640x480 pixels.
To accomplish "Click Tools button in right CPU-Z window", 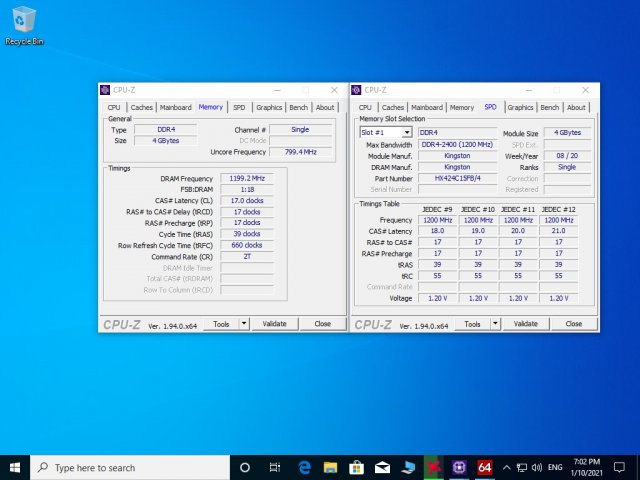I will click(472, 324).
